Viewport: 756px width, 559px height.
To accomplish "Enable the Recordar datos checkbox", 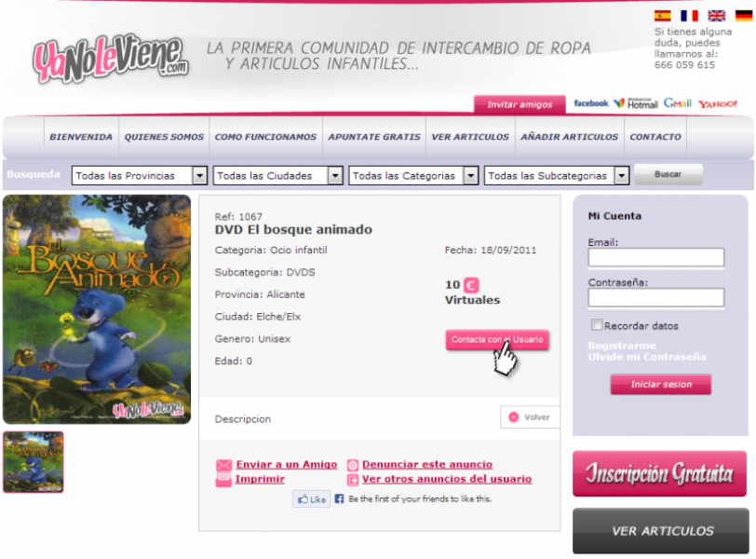I will 597,324.
